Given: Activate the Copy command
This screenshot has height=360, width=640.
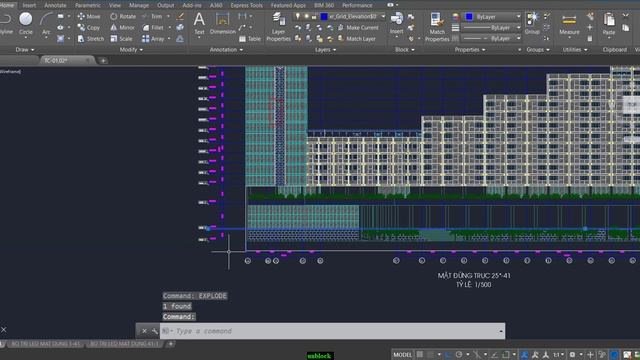Looking at the screenshot, I should 89,27.
